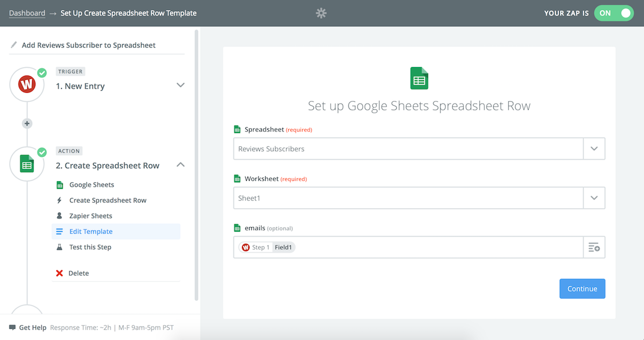Click the pencil icon beside the Zap name

coord(14,45)
